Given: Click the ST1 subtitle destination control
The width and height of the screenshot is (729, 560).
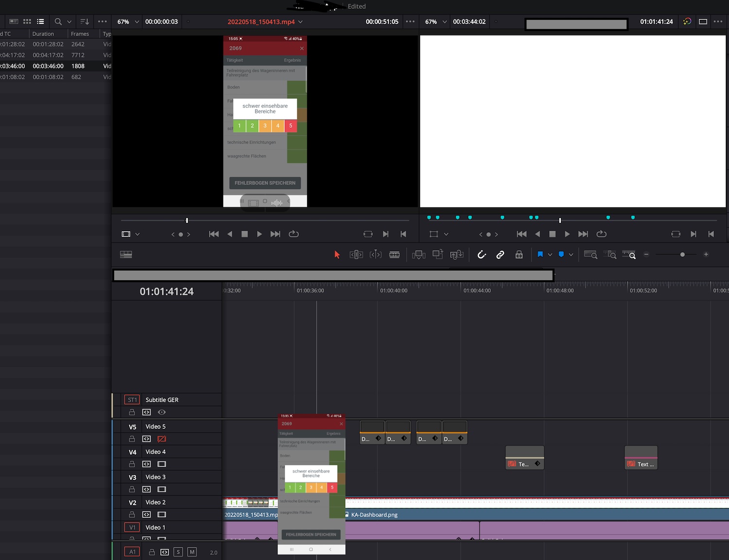Looking at the screenshot, I should [x=132, y=400].
